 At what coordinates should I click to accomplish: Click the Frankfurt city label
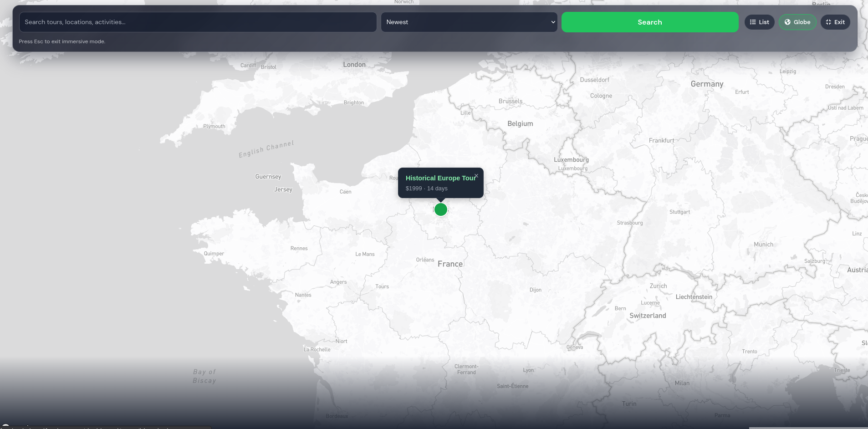click(661, 141)
